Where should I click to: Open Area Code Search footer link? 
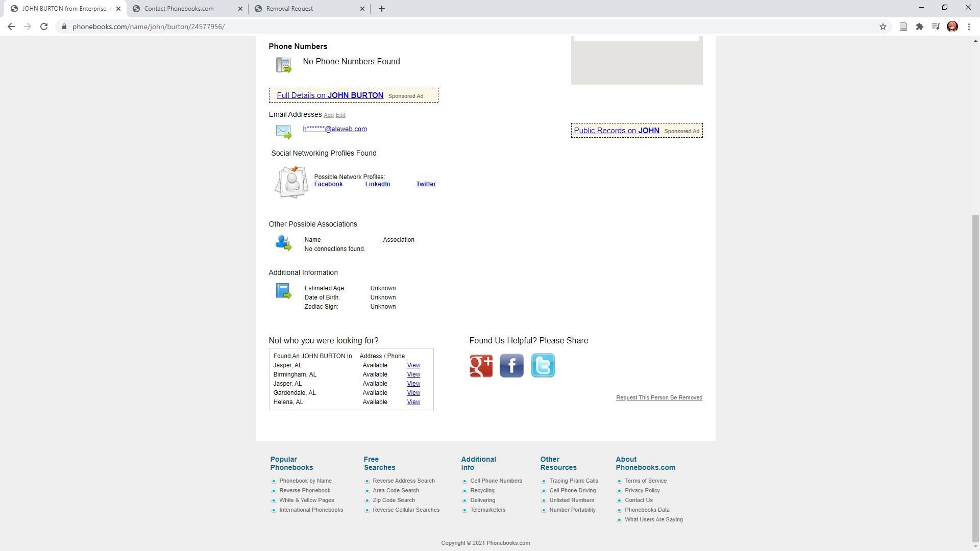pos(396,490)
